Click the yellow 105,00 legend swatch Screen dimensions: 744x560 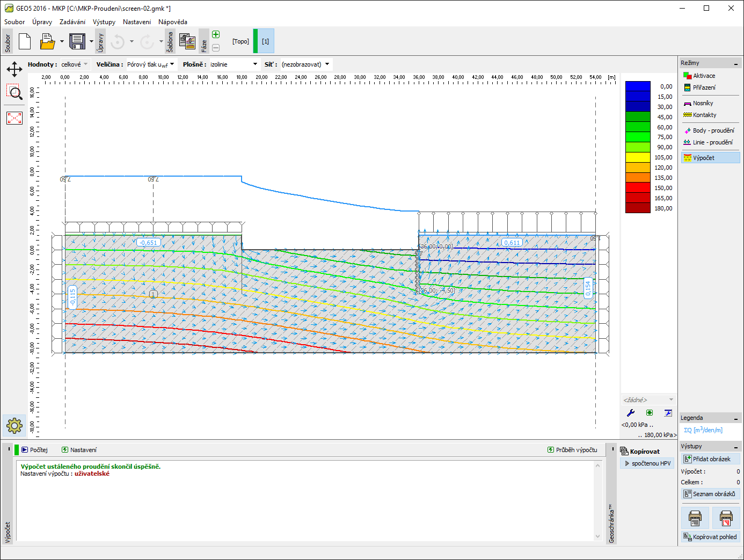click(638, 157)
